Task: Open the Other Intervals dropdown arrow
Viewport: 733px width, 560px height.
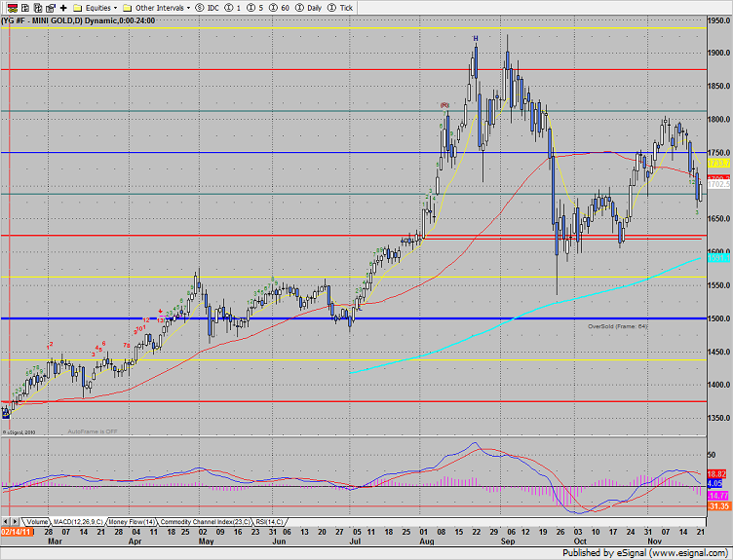Action: tap(188, 8)
